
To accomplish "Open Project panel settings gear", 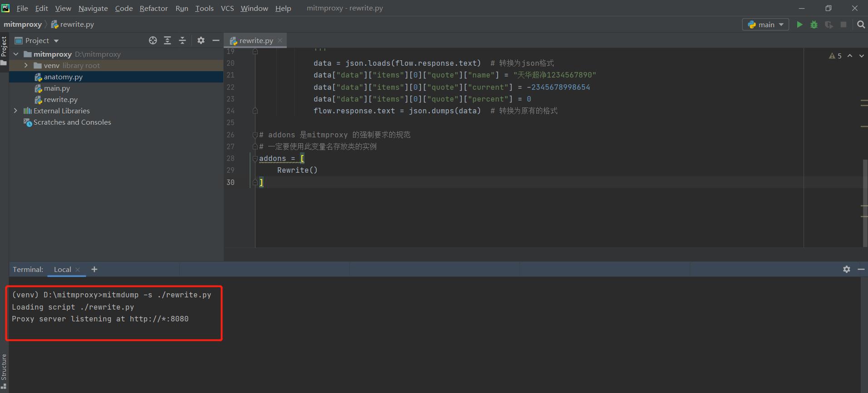I will tap(201, 40).
